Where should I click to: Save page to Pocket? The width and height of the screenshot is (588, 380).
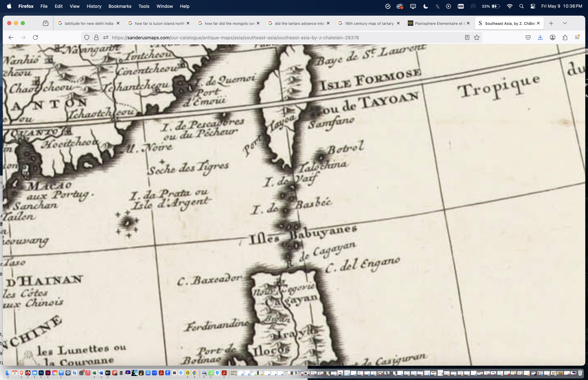pyautogui.click(x=528, y=37)
